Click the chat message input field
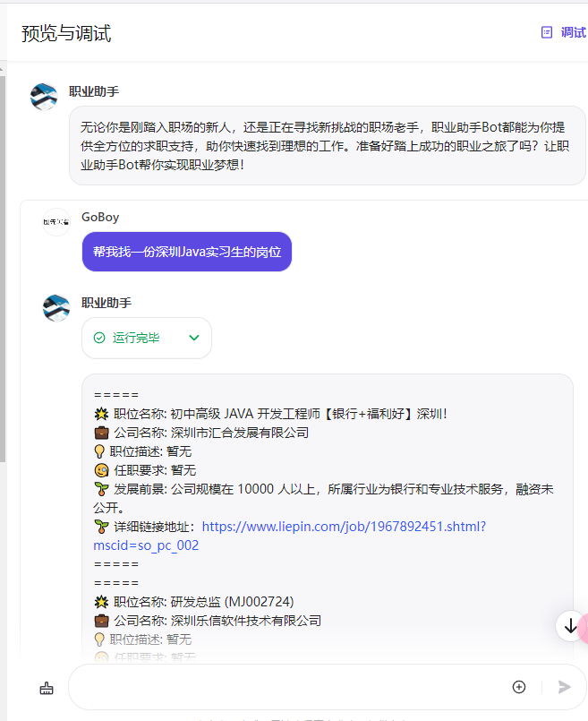Viewport: 588px width, 721px height. click(x=289, y=687)
